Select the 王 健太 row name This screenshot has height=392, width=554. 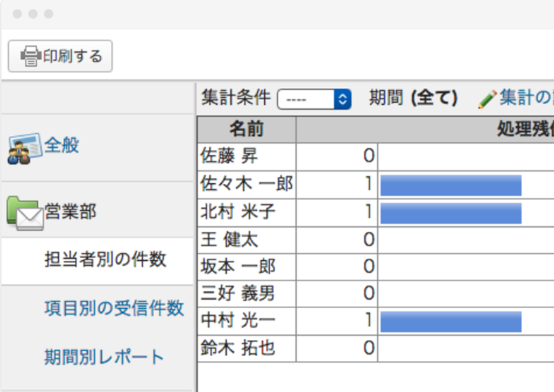229,240
